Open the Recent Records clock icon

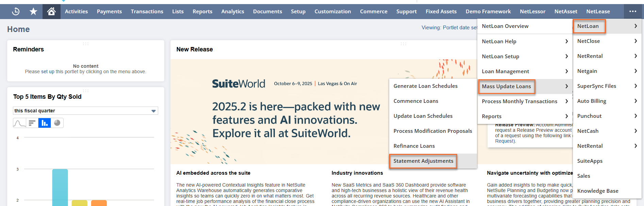(16, 12)
